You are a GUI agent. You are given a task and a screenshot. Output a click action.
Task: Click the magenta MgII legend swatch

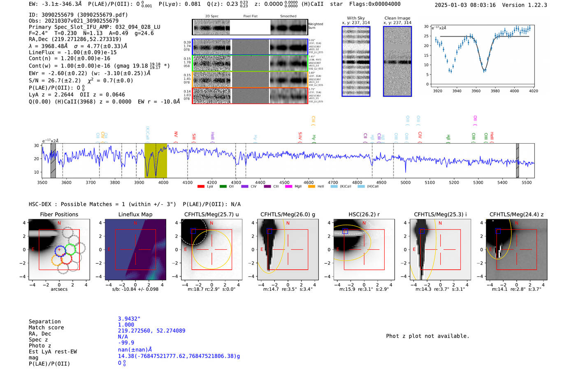(x=288, y=186)
